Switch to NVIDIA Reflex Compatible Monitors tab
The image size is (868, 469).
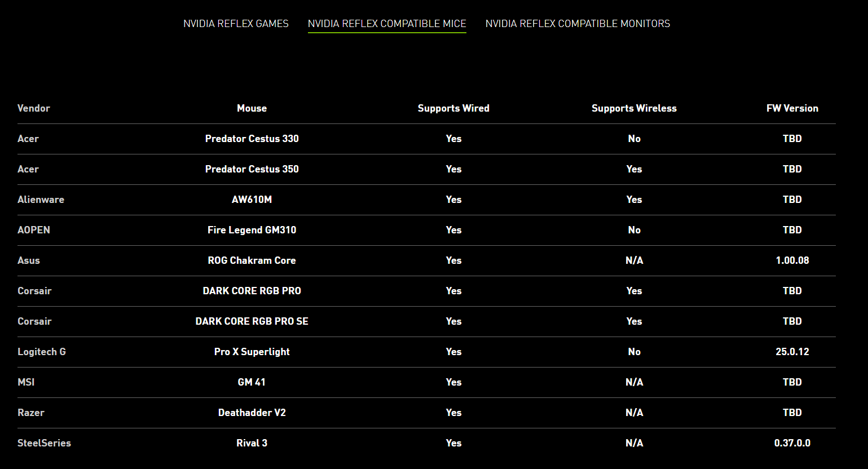[578, 24]
